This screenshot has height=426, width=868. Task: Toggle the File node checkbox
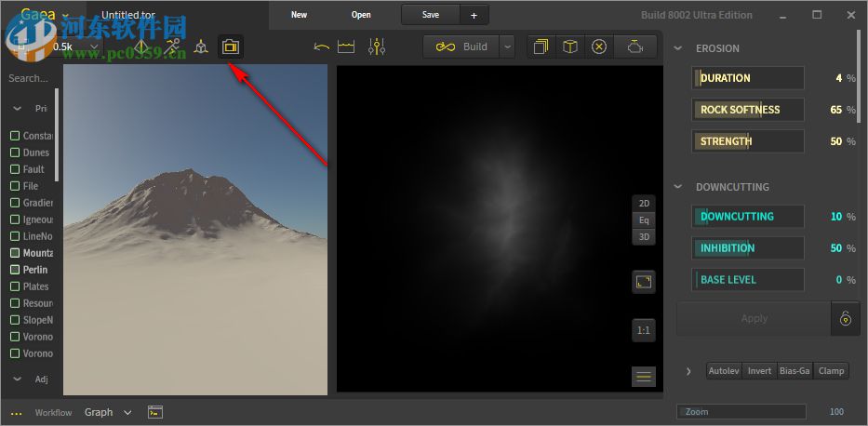click(15, 186)
